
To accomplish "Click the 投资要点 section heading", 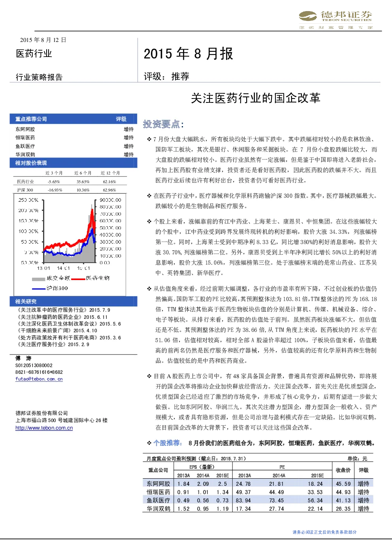I will [163, 124].
